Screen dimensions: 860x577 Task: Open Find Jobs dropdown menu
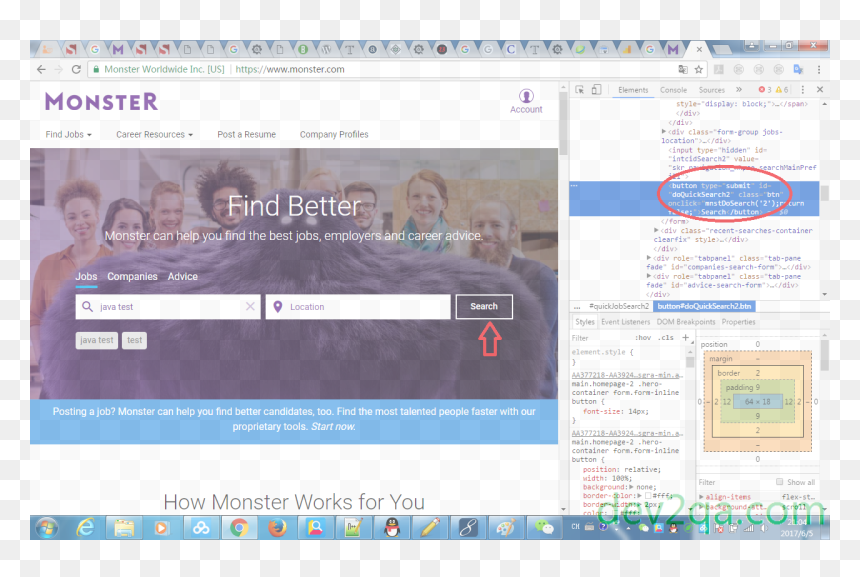click(x=68, y=134)
